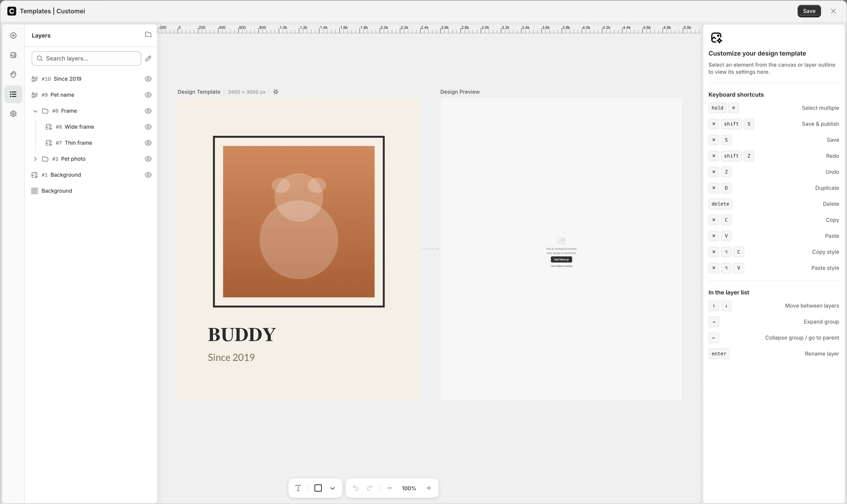
Task: Open the settings gear in left sidebar
Action: pyautogui.click(x=13, y=114)
